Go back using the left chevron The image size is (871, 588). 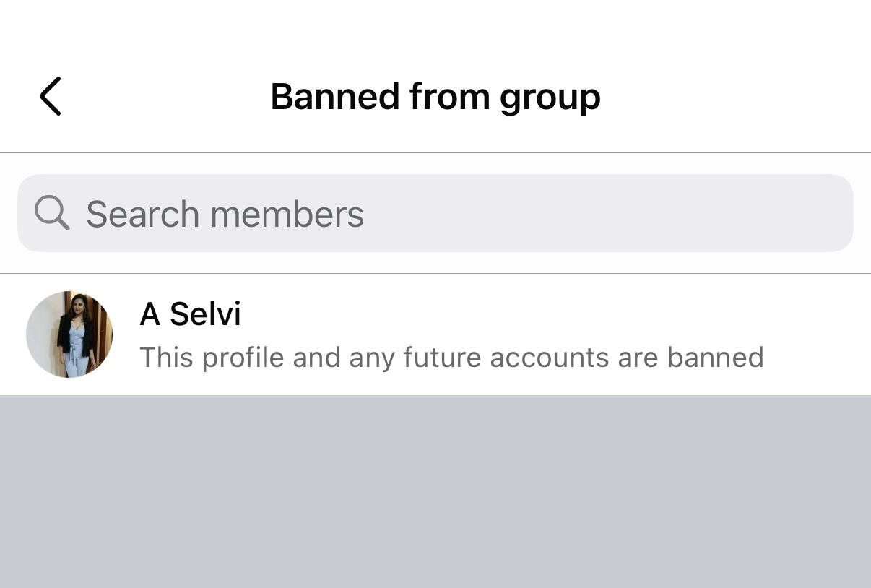[x=51, y=96]
